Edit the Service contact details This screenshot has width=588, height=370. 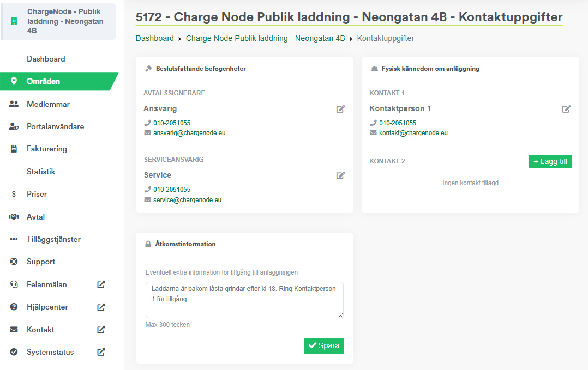(x=340, y=175)
